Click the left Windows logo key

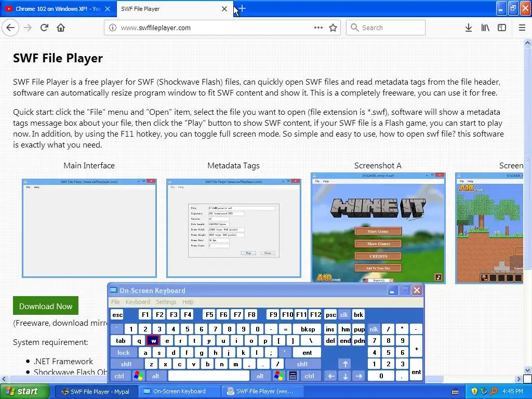pos(138,376)
